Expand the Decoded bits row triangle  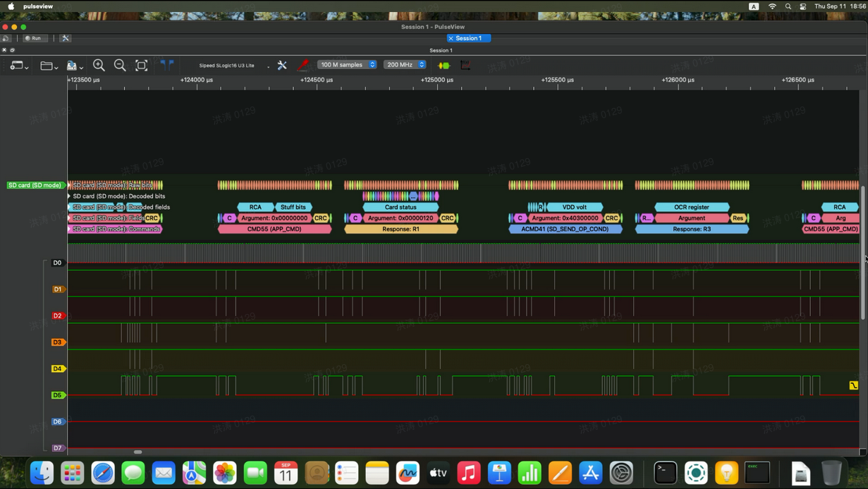tap(69, 196)
